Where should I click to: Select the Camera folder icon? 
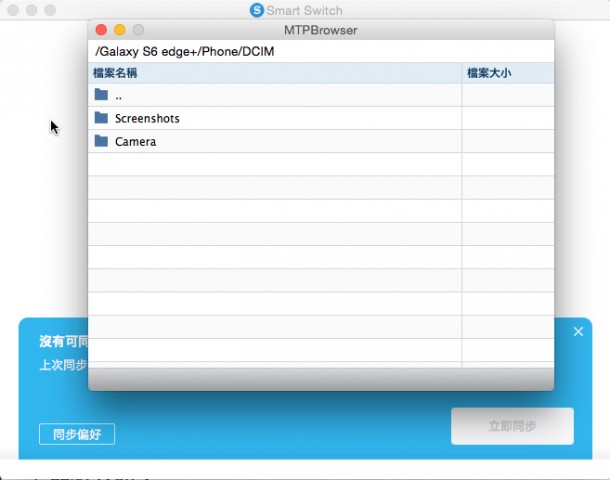point(101,141)
